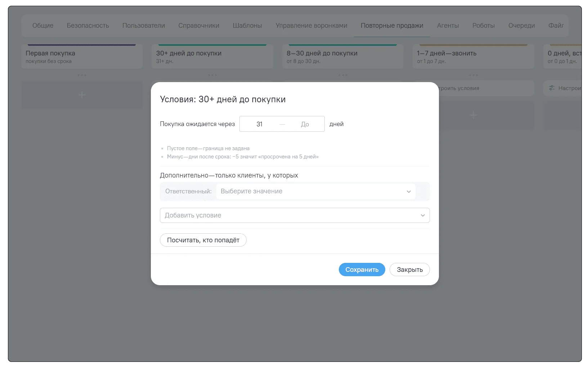The image size is (588, 368).
Task: Click three-dots handle under 8–30 дней column
Action: pos(343,75)
